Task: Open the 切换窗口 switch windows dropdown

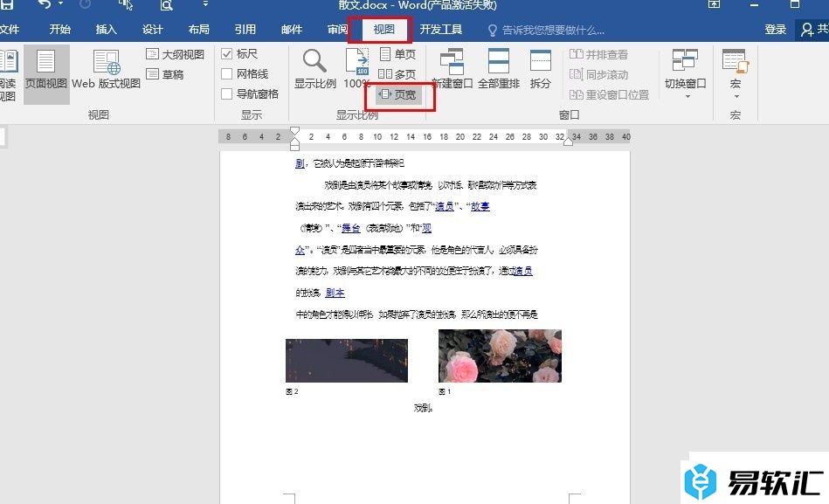Action: click(x=685, y=74)
